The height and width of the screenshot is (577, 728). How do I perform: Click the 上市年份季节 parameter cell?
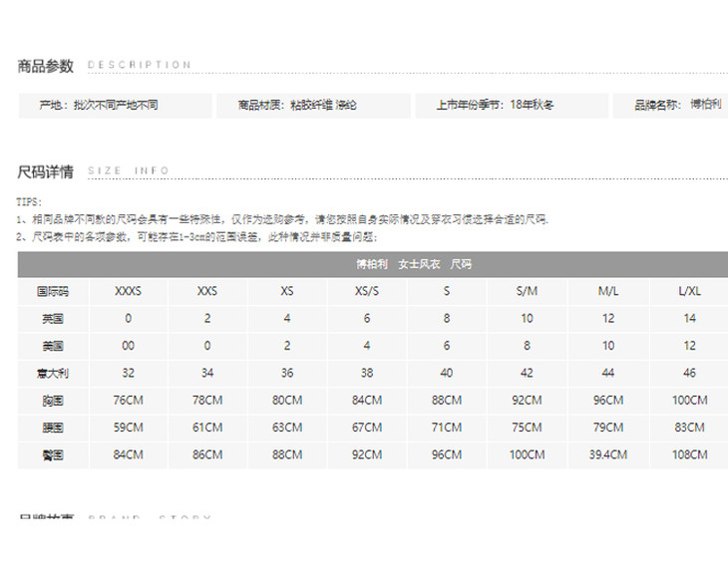(x=510, y=105)
